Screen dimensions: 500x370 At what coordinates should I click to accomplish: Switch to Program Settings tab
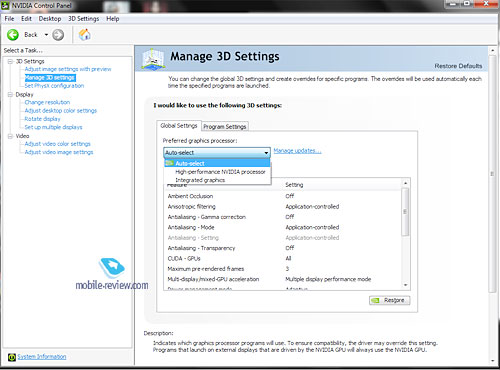[x=225, y=127]
